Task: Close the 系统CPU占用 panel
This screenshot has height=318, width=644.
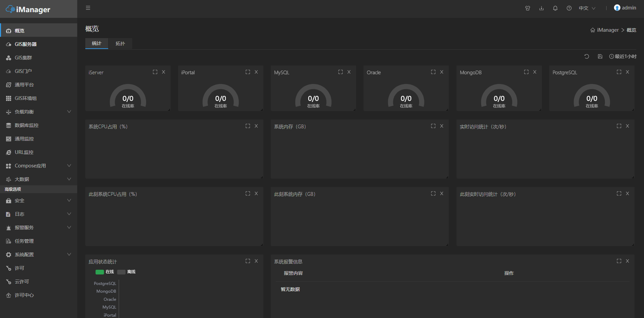Action: (256, 126)
